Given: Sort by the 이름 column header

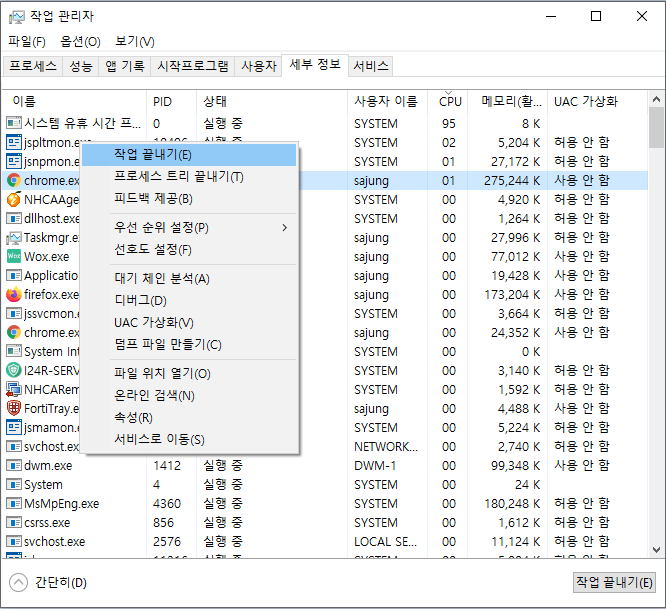Looking at the screenshot, I should click(74, 102).
